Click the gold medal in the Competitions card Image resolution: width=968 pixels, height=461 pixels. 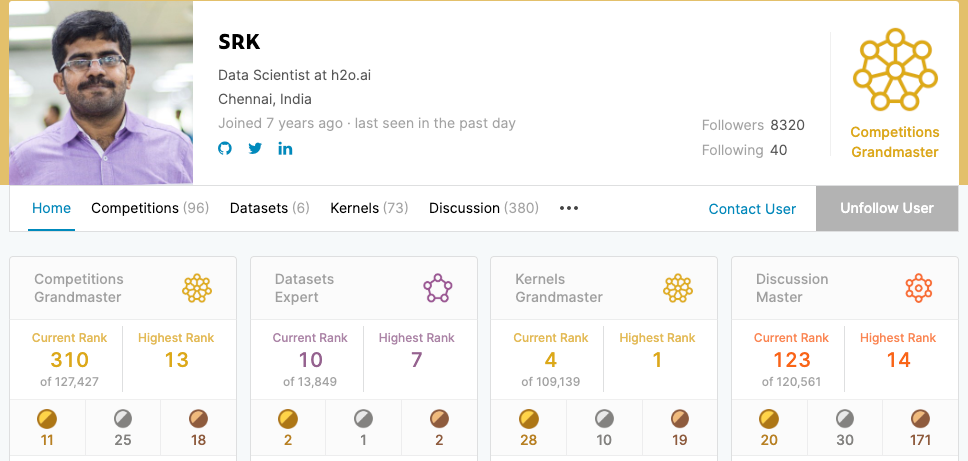click(x=47, y=418)
